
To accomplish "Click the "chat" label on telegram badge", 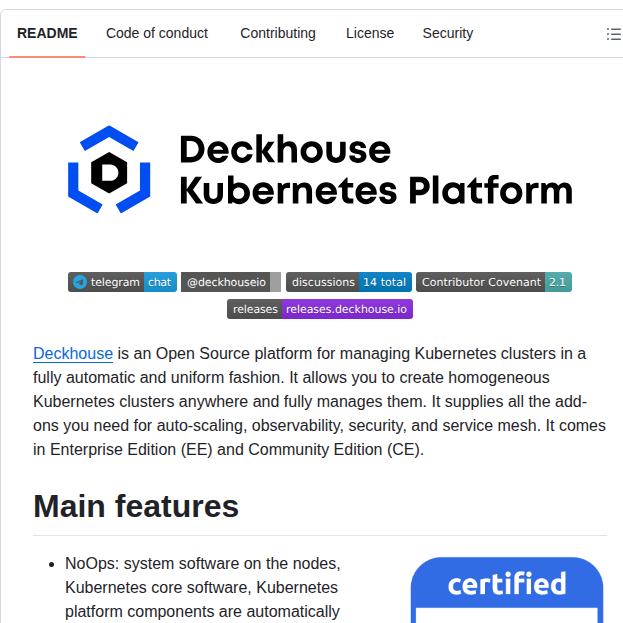I will pyautogui.click(x=160, y=282).
